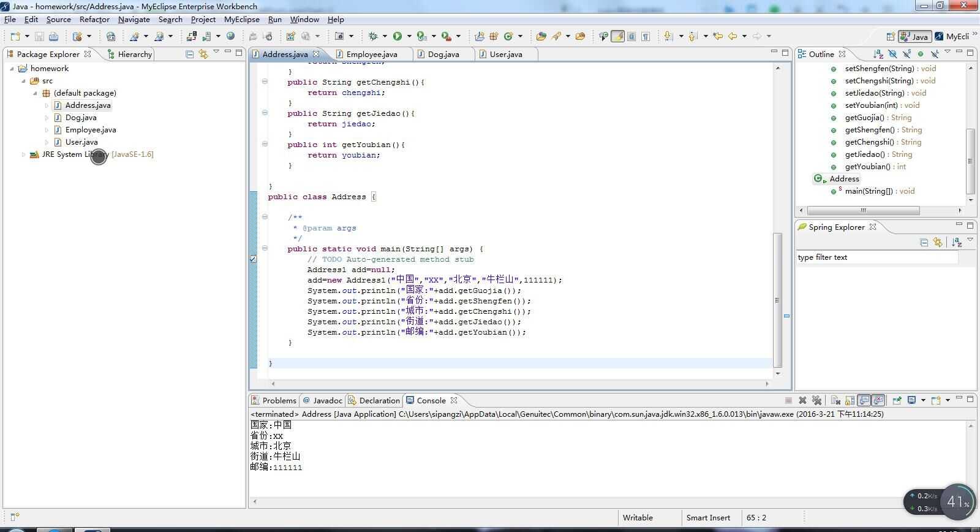This screenshot has height=532, width=980.
Task: Click Remove All Terminated Launches in Console
Action: [816, 400]
